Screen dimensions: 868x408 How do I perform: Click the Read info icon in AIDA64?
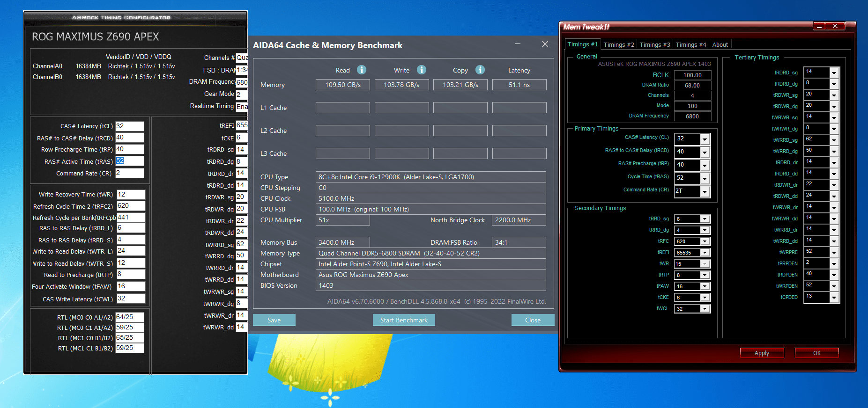(x=361, y=70)
